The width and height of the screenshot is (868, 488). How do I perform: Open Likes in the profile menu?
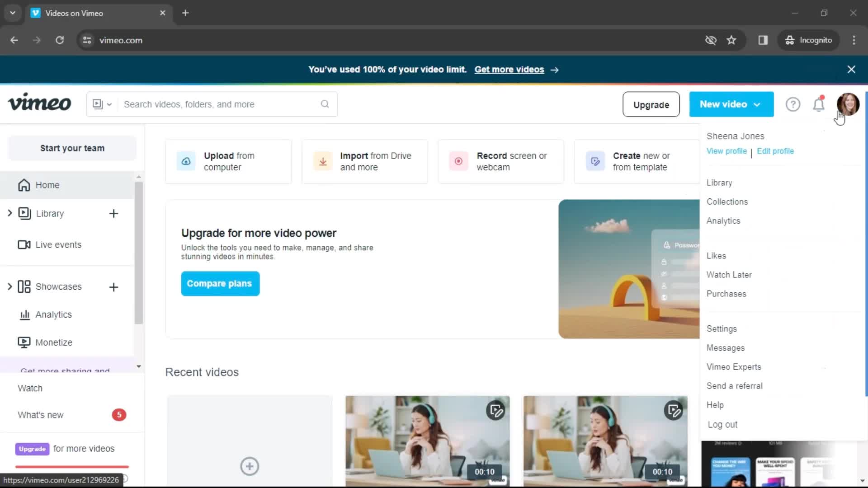(x=716, y=256)
